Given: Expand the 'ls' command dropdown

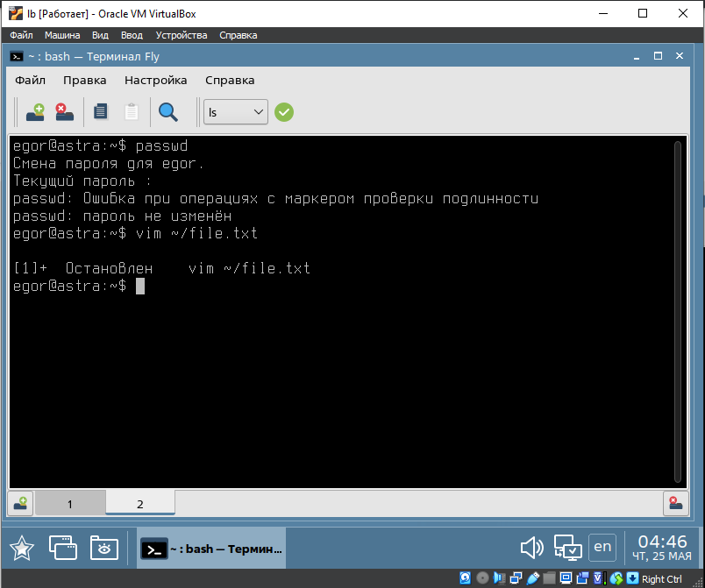Looking at the screenshot, I should point(236,112).
